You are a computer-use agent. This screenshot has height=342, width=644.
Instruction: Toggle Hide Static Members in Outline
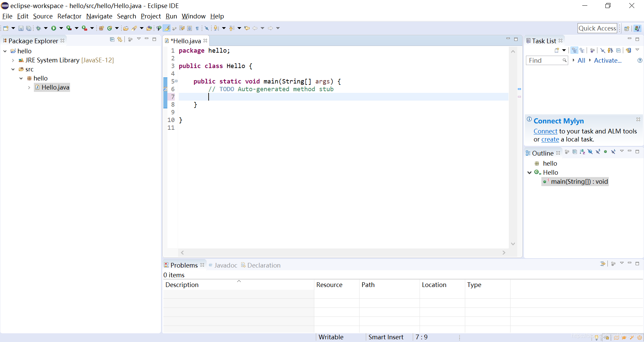[x=598, y=152]
